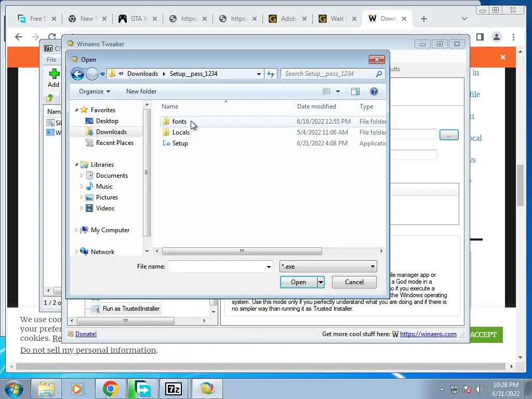Expand the Videos library node
532x399 pixels.
(x=82, y=208)
